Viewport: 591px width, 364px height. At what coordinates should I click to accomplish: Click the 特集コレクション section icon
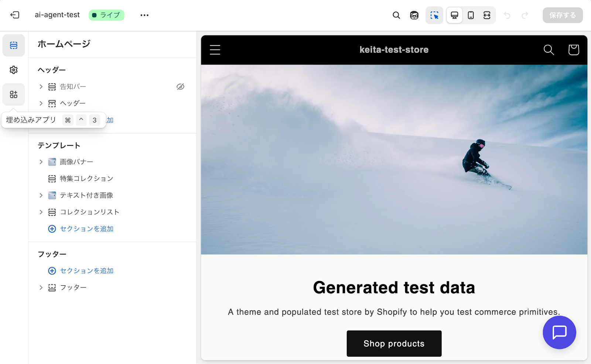tap(52, 179)
